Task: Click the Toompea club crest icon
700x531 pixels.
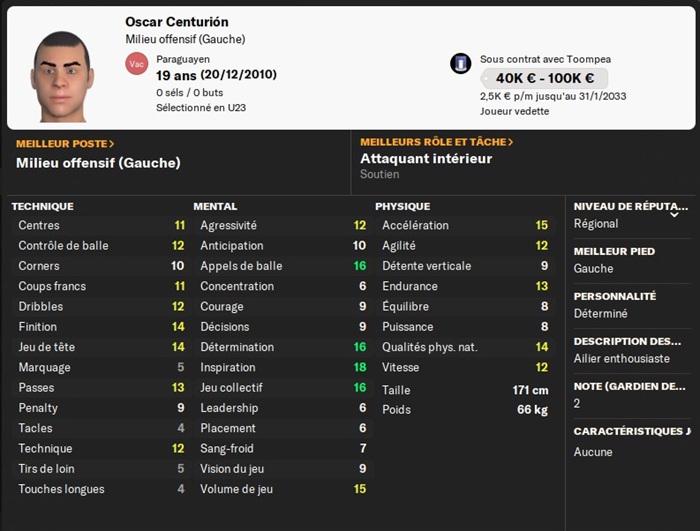Action: [460, 64]
